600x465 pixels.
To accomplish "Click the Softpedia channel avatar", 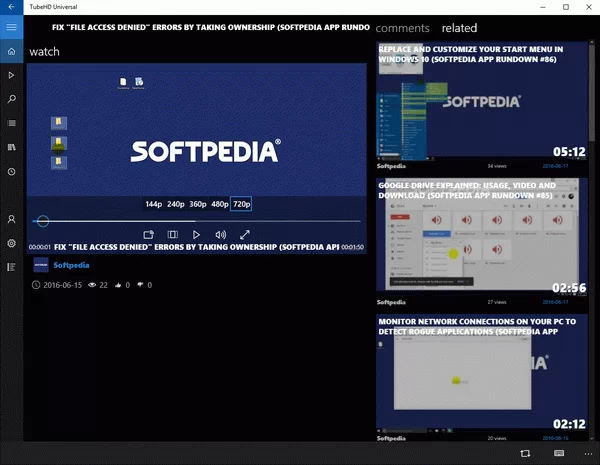I will (41, 264).
